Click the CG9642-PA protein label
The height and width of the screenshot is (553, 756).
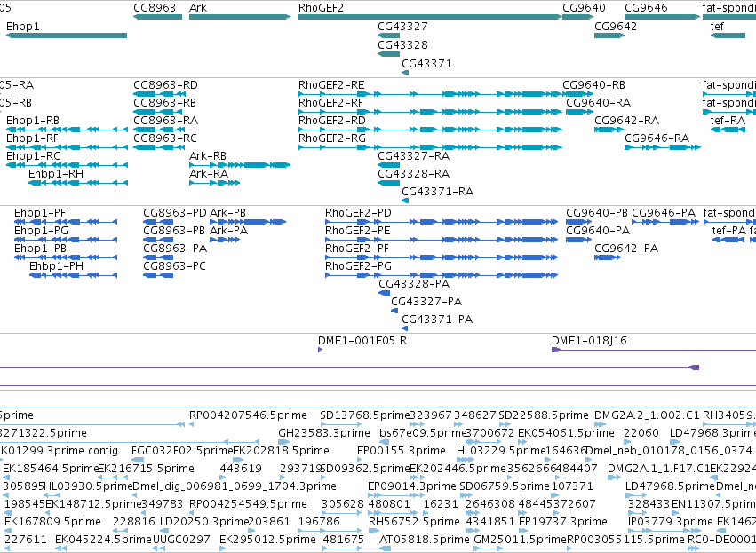pyautogui.click(x=626, y=249)
